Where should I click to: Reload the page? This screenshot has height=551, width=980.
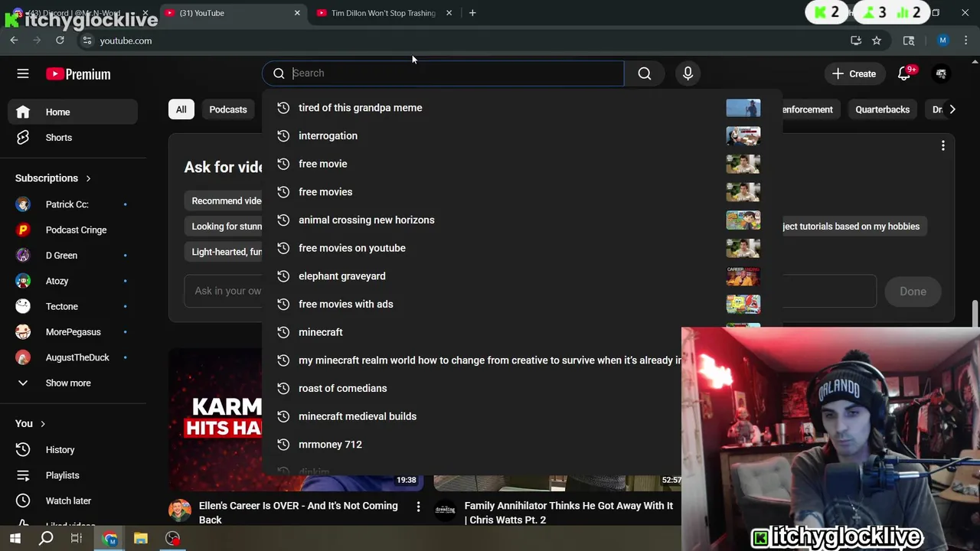point(60,41)
